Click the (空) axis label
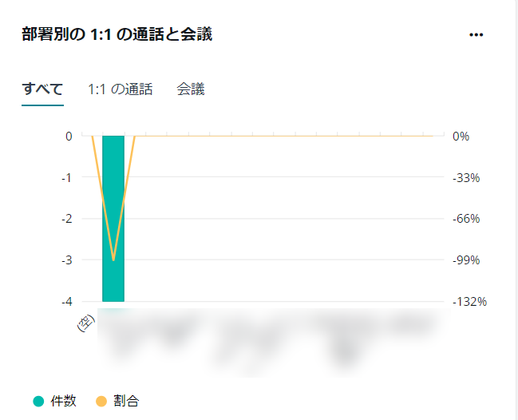Screen dimensions: 518x420 pos(86,323)
